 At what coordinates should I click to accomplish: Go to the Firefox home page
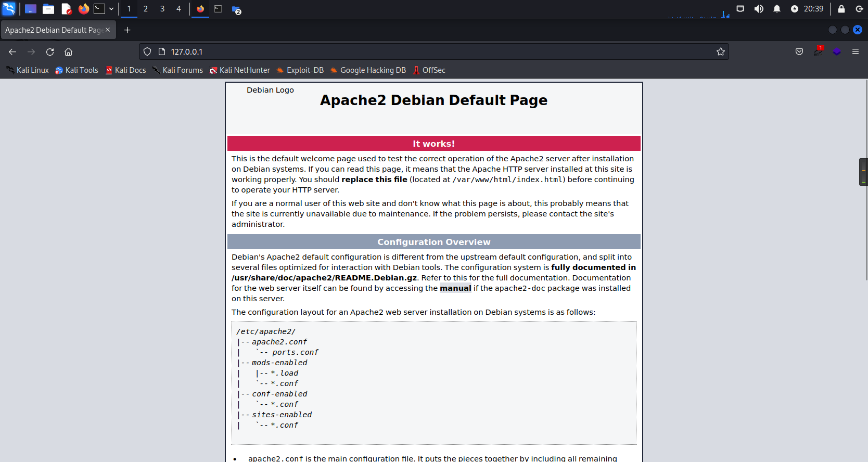pos(68,52)
